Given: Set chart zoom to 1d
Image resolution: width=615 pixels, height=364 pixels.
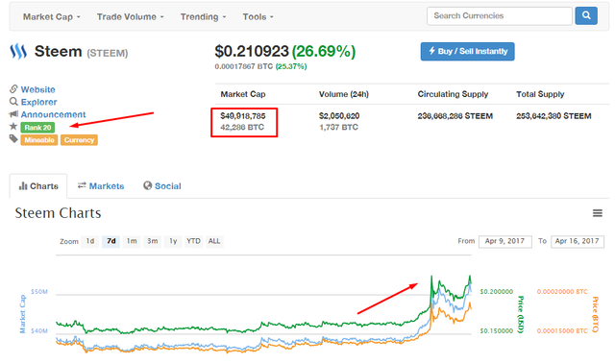Looking at the screenshot, I should (90, 241).
